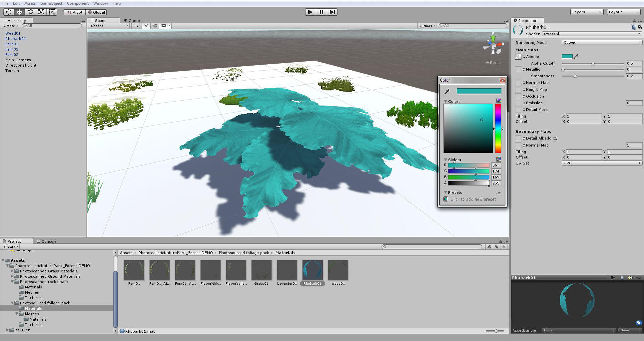Click the Hierarchy search field
Screen dimensions: 644x341
point(52,26)
